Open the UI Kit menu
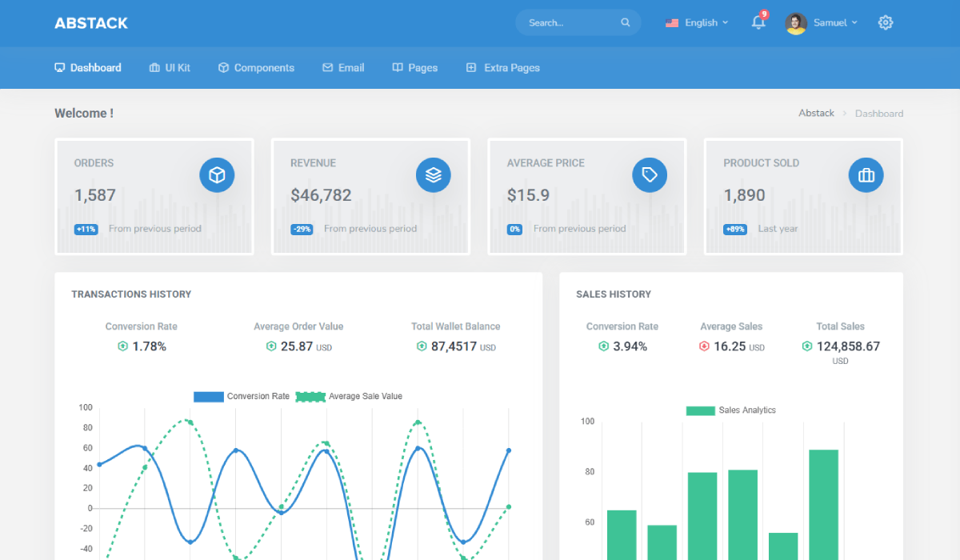Image resolution: width=960 pixels, height=560 pixels. pyautogui.click(x=170, y=68)
